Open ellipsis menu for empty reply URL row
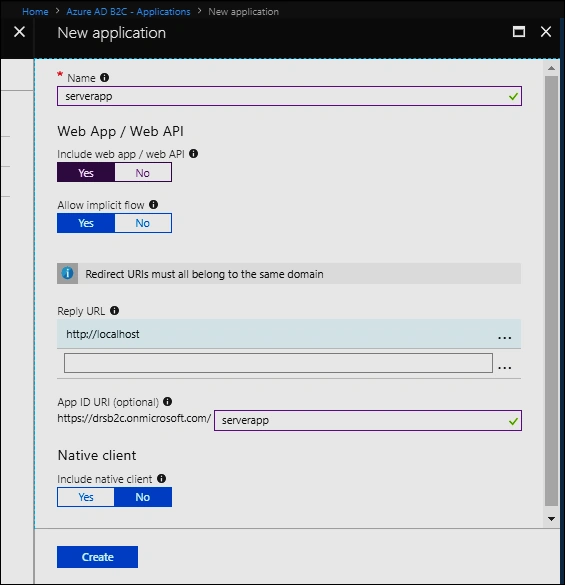This screenshot has width=565, height=585. 505,367
